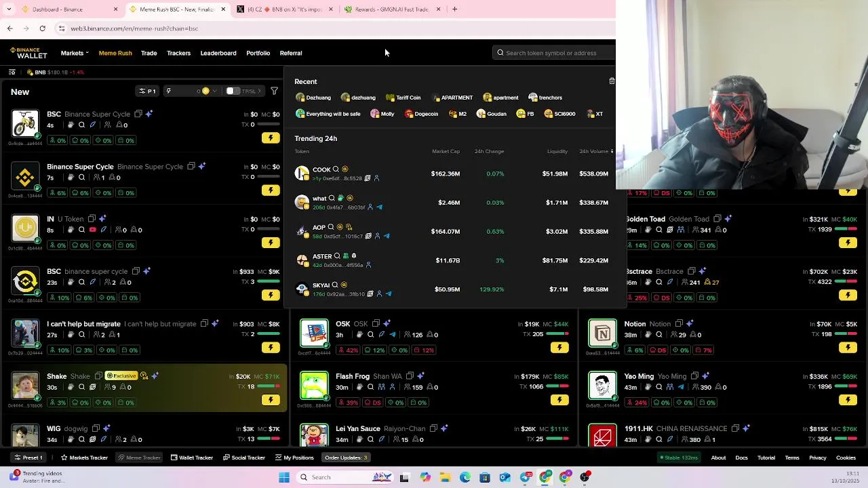Quick buy the Yao Ming token
Viewport: 868px width, 488px height.
848,400
